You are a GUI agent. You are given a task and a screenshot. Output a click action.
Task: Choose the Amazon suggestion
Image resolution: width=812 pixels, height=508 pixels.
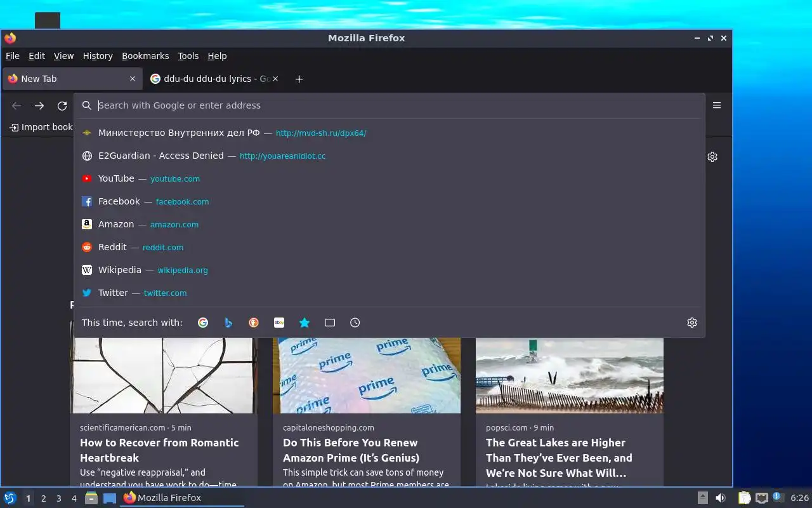(390, 224)
